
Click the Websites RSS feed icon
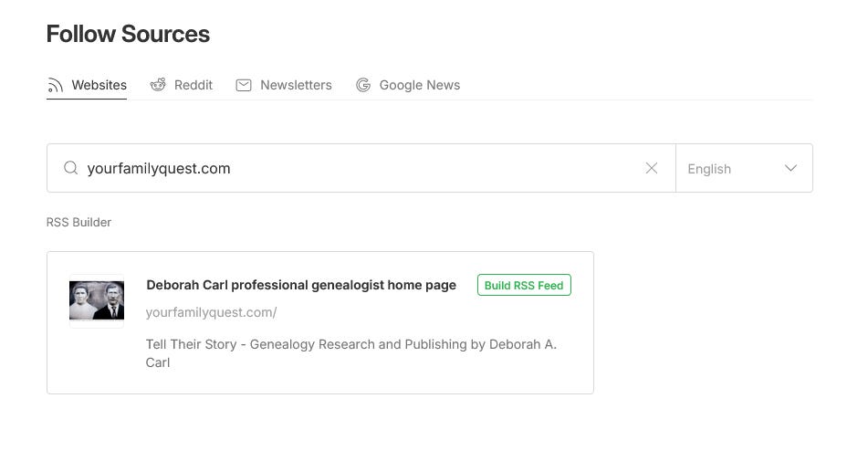click(x=55, y=85)
